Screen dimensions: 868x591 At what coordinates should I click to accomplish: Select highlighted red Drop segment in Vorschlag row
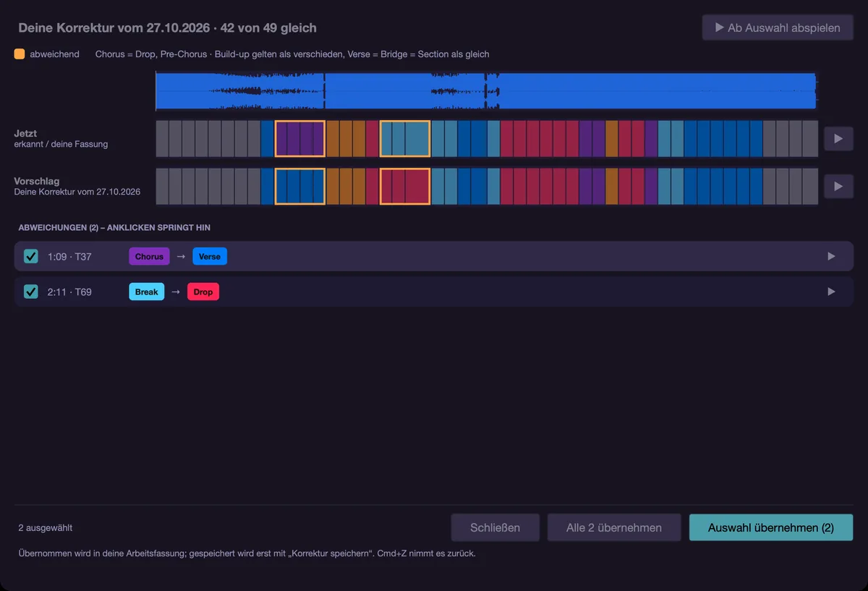[405, 186]
